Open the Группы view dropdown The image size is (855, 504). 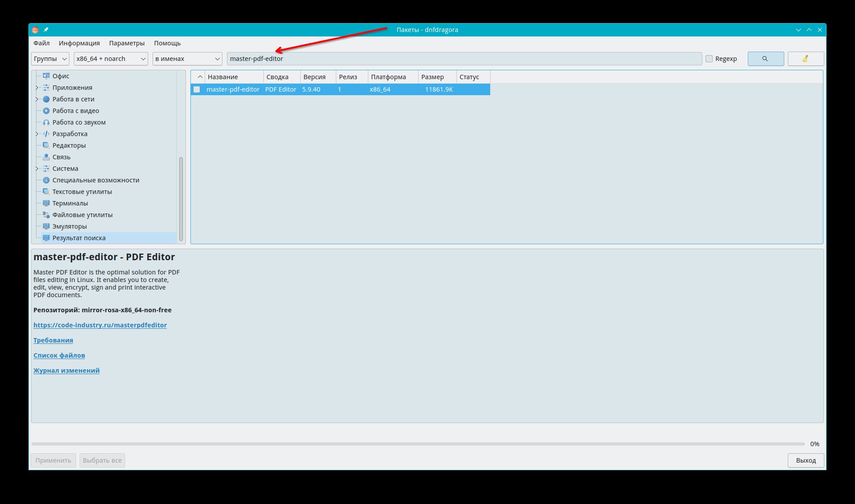(x=50, y=59)
